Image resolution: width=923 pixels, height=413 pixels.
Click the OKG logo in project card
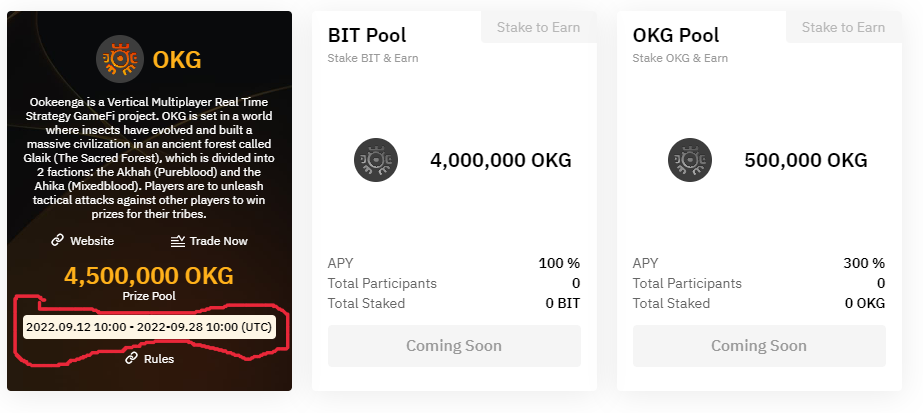click(120, 60)
